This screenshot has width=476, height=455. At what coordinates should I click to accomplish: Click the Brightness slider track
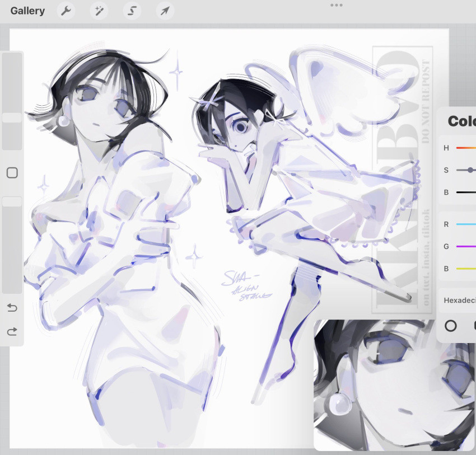click(x=466, y=193)
